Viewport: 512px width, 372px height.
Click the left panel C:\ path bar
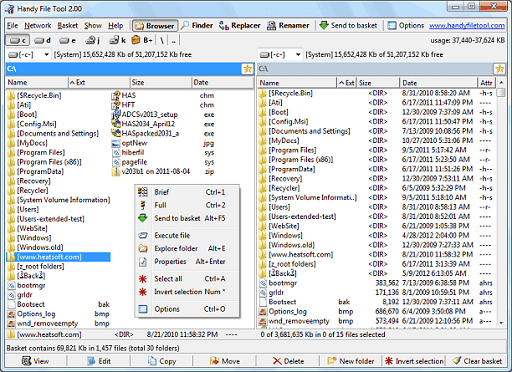click(123, 69)
